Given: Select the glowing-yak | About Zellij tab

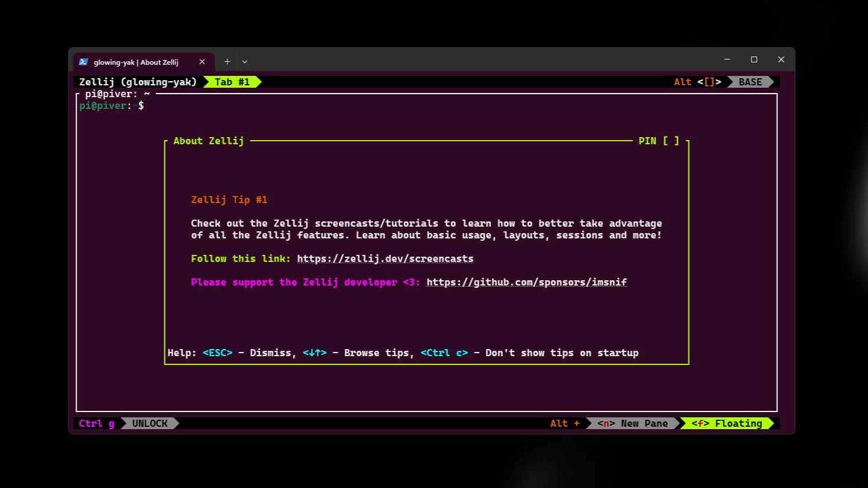Looking at the screenshot, I should coord(143,62).
